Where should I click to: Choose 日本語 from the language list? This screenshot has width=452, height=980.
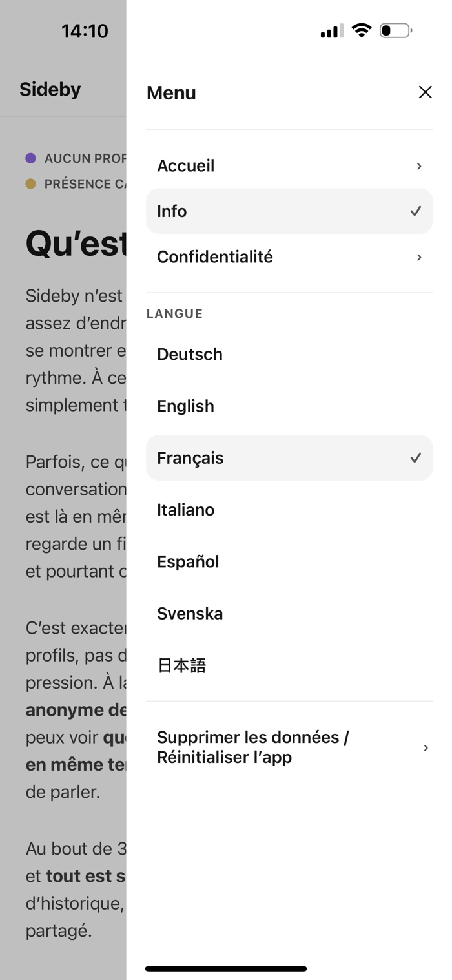click(289, 665)
